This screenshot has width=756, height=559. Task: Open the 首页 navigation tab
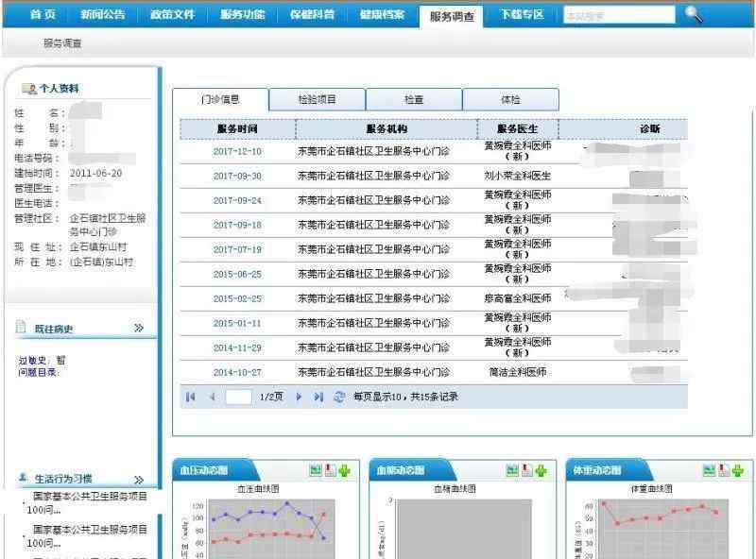click(x=43, y=14)
